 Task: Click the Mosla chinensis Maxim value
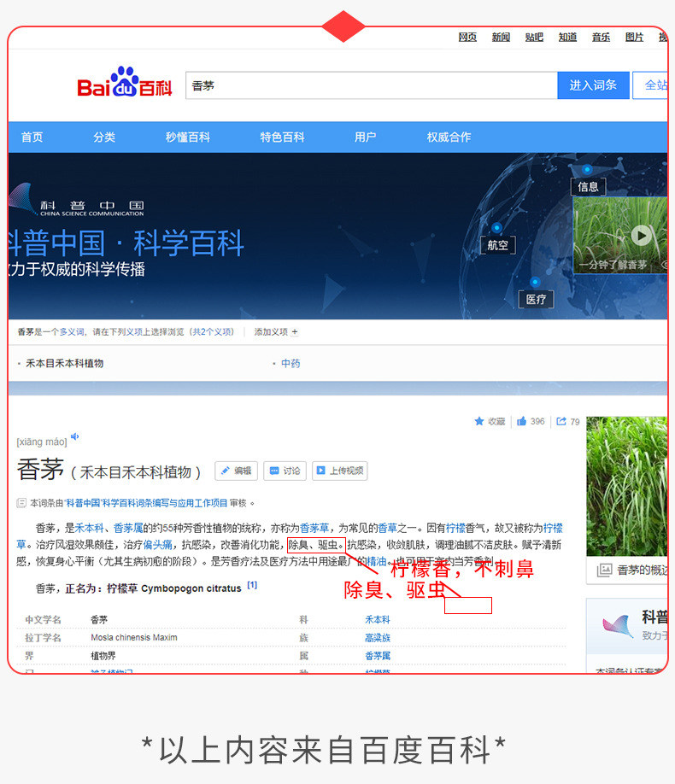pos(133,637)
